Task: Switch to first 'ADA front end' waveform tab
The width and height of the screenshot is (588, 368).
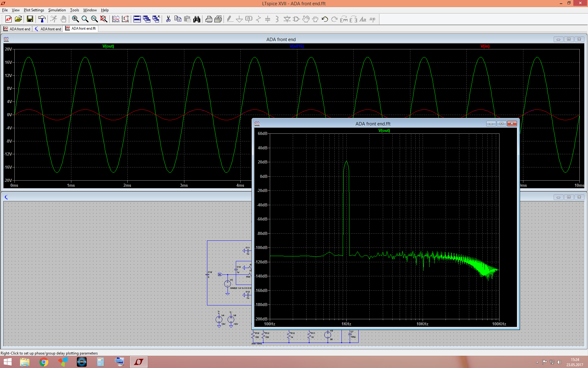Action: coord(17,29)
